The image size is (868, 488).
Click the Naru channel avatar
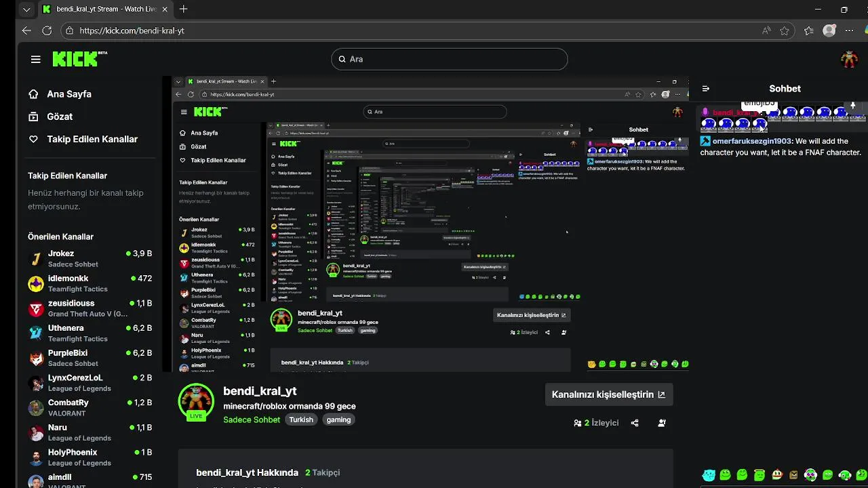36,432
